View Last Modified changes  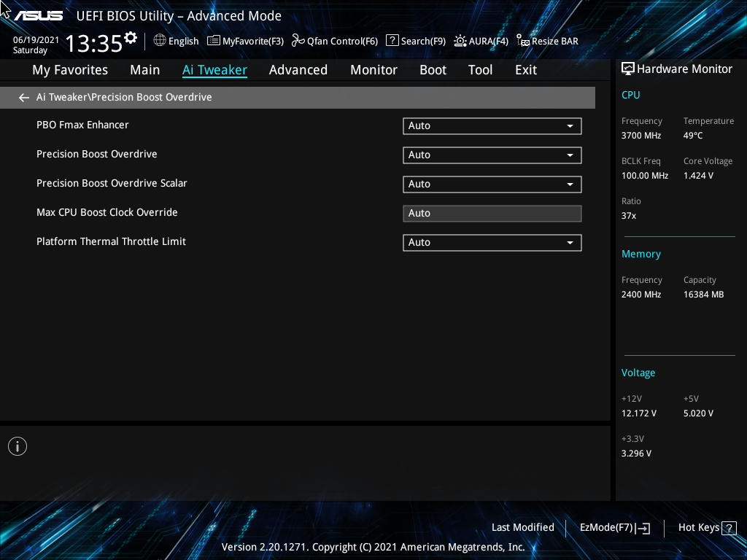522,527
